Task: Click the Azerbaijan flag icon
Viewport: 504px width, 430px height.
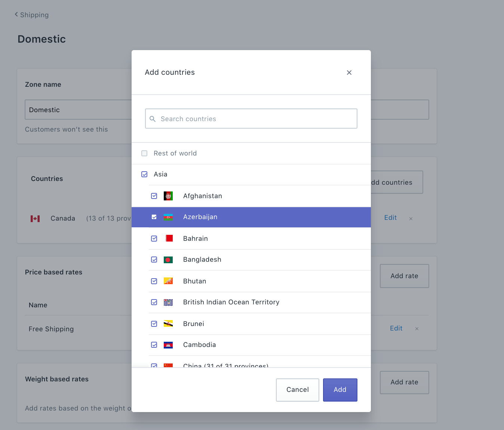Action: pyautogui.click(x=168, y=217)
